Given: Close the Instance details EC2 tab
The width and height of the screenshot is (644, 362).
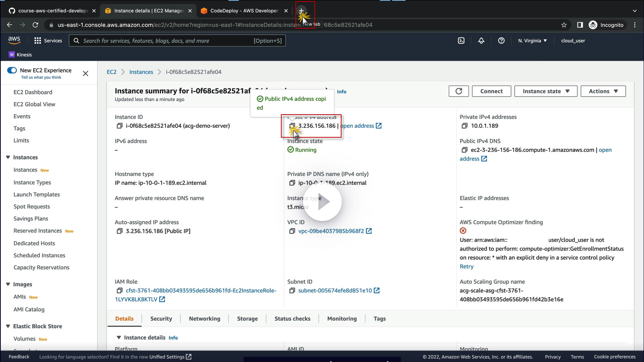Looking at the screenshot, I should pyautogui.click(x=190, y=11).
